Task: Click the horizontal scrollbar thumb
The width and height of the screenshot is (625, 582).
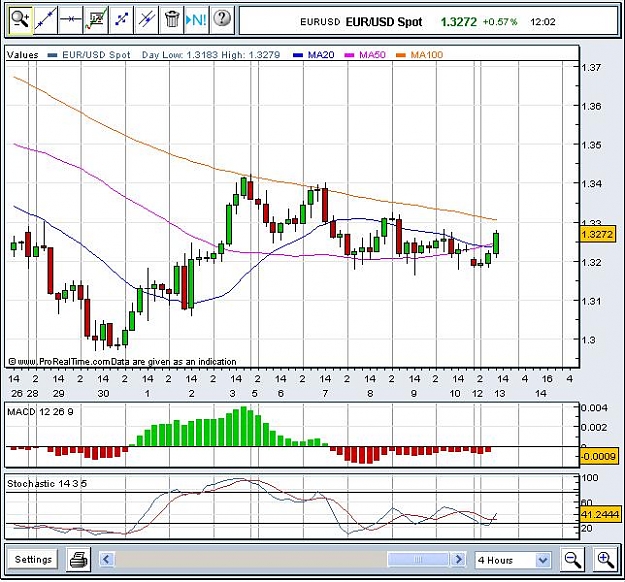Action: point(418,559)
